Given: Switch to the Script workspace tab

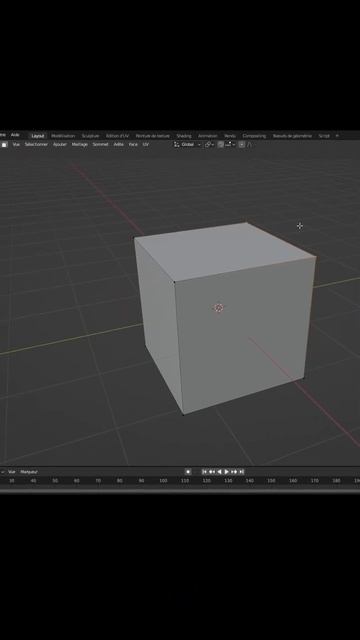Looking at the screenshot, I should 324,136.
